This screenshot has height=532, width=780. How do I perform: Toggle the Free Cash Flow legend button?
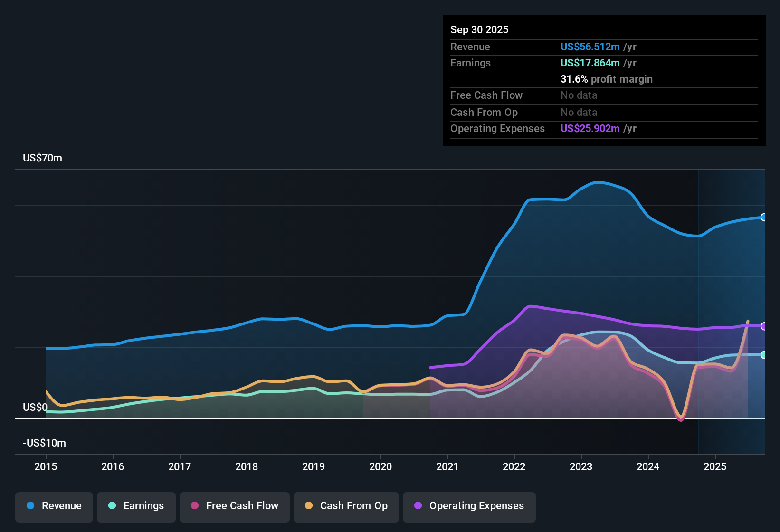click(235, 506)
